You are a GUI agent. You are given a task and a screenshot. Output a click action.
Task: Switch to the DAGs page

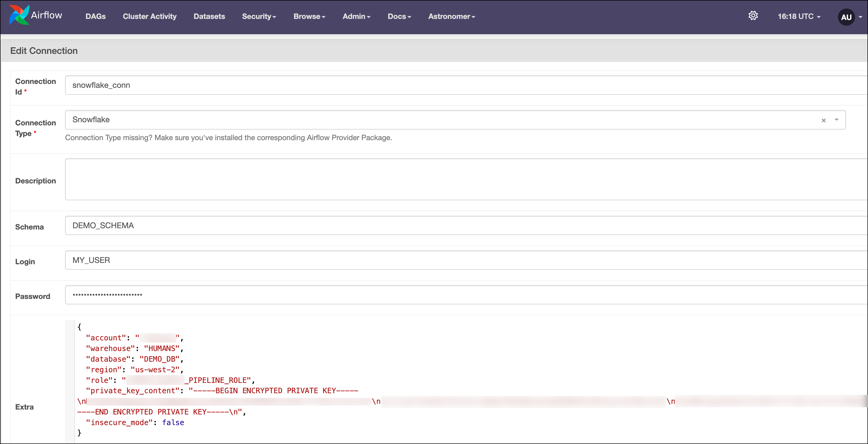click(x=95, y=16)
